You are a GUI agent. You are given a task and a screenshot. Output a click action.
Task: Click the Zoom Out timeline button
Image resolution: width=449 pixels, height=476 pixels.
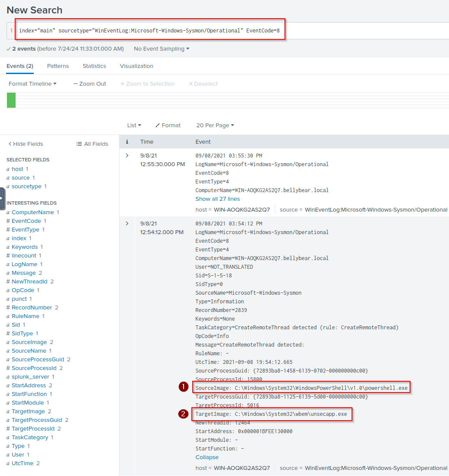coord(90,84)
